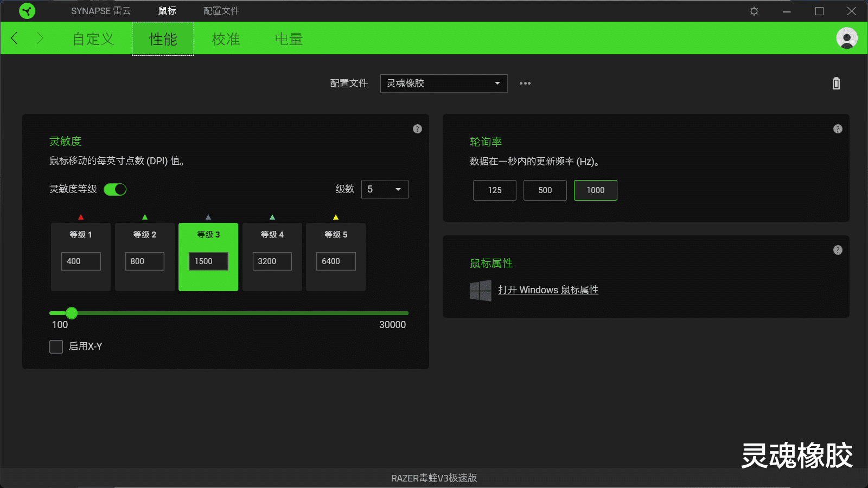The width and height of the screenshot is (868, 488).
Task: Switch to the 电量 tab
Action: coord(289,39)
